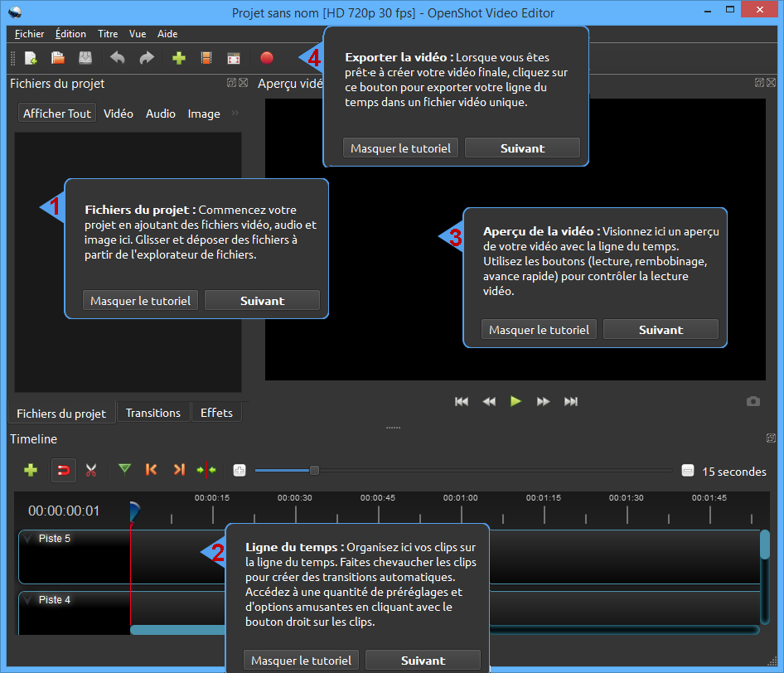Hide the tutorial from Exporter la vidéo tip

[x=400, y=148]
